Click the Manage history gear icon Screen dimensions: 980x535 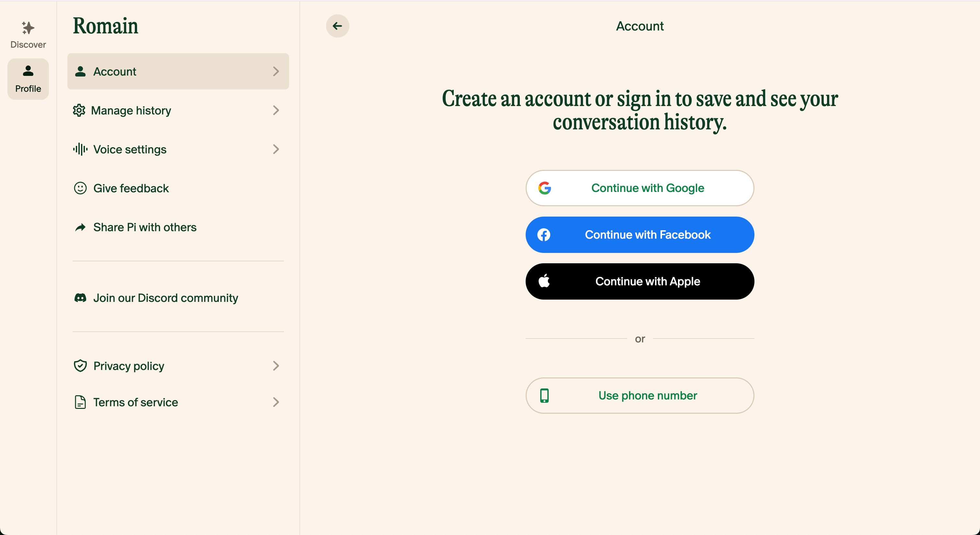79,110
